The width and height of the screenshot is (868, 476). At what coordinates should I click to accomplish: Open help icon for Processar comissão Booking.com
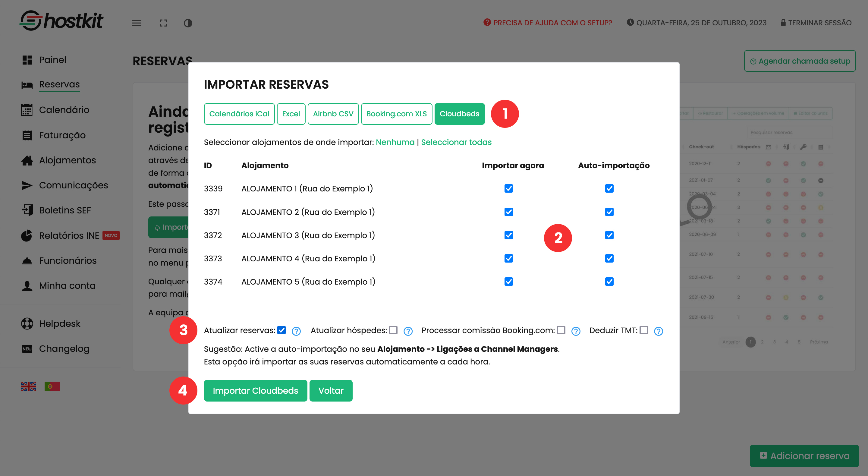click(x=576, y=331)
